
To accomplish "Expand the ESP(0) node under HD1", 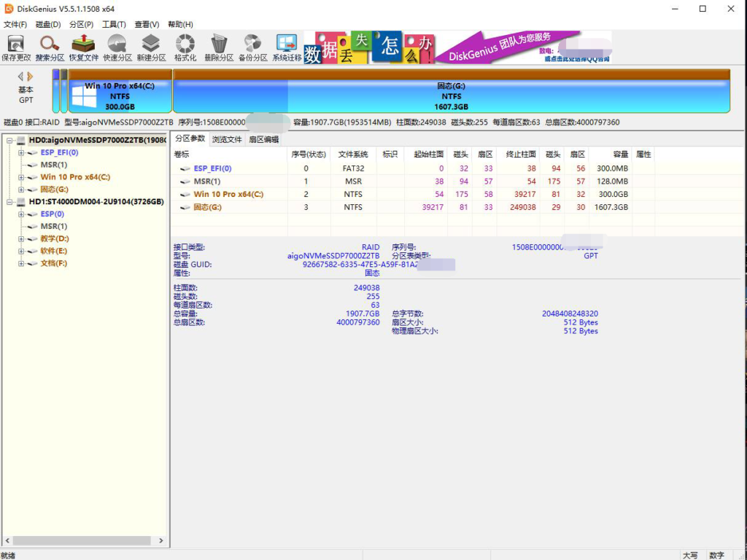I will point(21,214).
